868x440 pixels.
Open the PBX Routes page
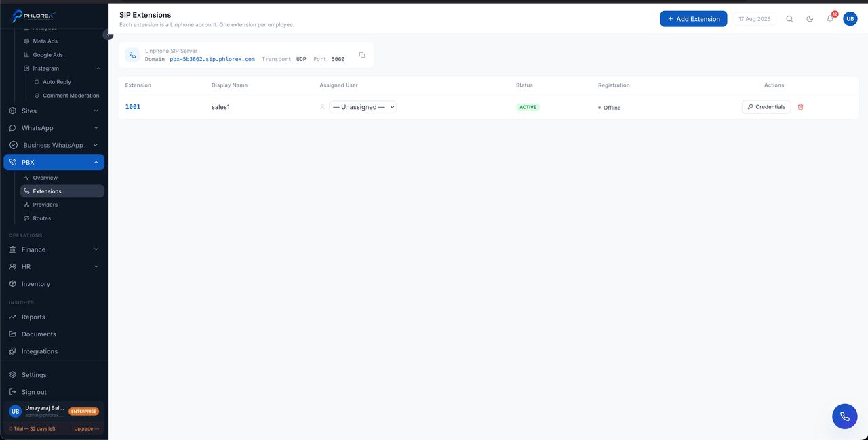coord(41,218)
